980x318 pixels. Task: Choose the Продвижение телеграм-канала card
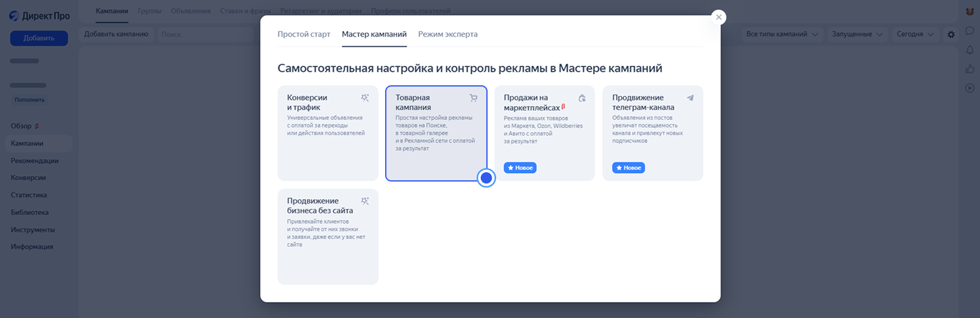pyautogui.click(x=653, y=133)
